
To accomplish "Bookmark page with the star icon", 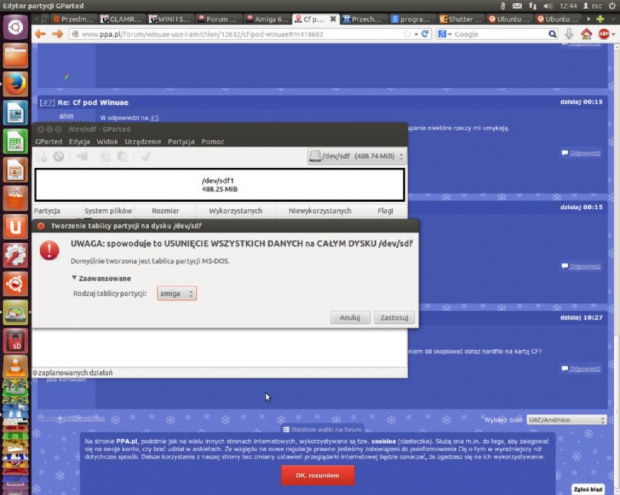I will tap(407, 34).
